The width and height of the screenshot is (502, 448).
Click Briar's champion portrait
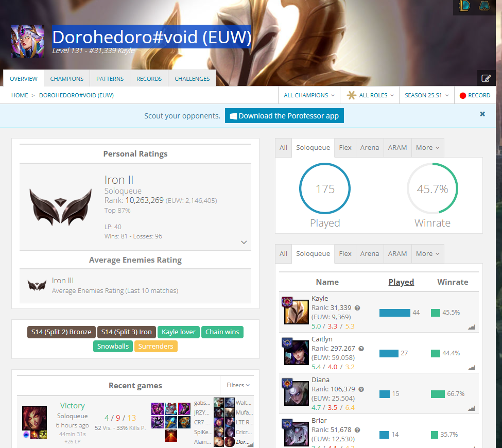pos(297,434)
